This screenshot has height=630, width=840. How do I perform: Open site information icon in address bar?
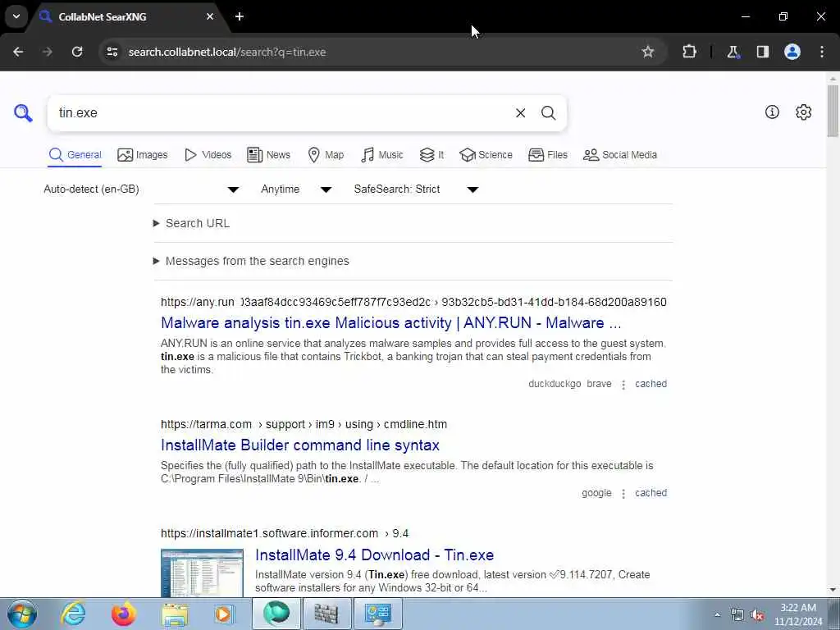click(x=112, y=52)
